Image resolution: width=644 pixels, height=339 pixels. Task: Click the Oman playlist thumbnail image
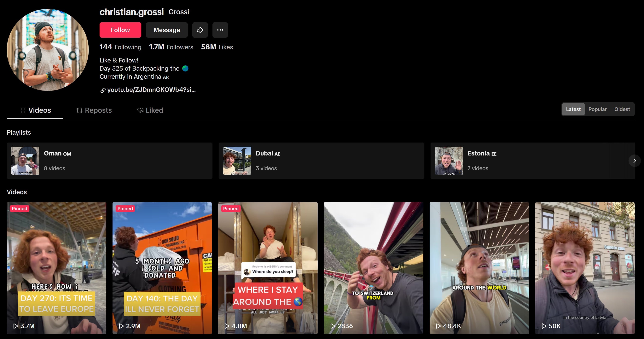click(25, 161)
